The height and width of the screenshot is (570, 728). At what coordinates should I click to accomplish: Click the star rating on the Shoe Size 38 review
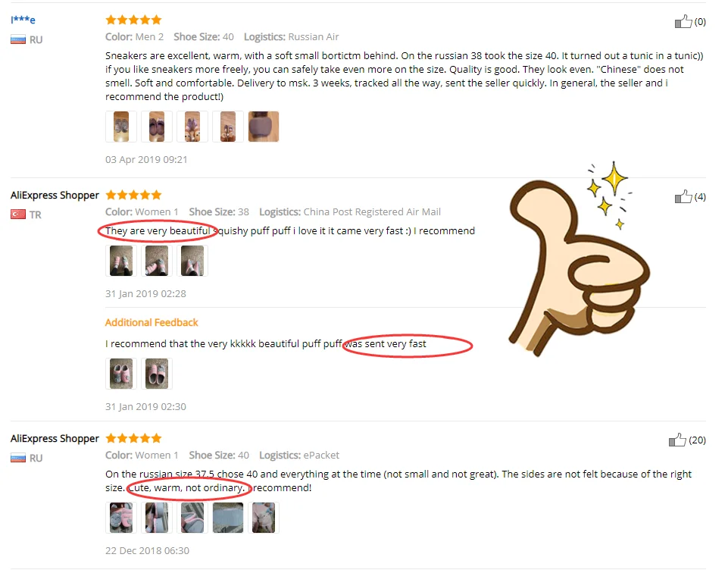pos(134,195)
